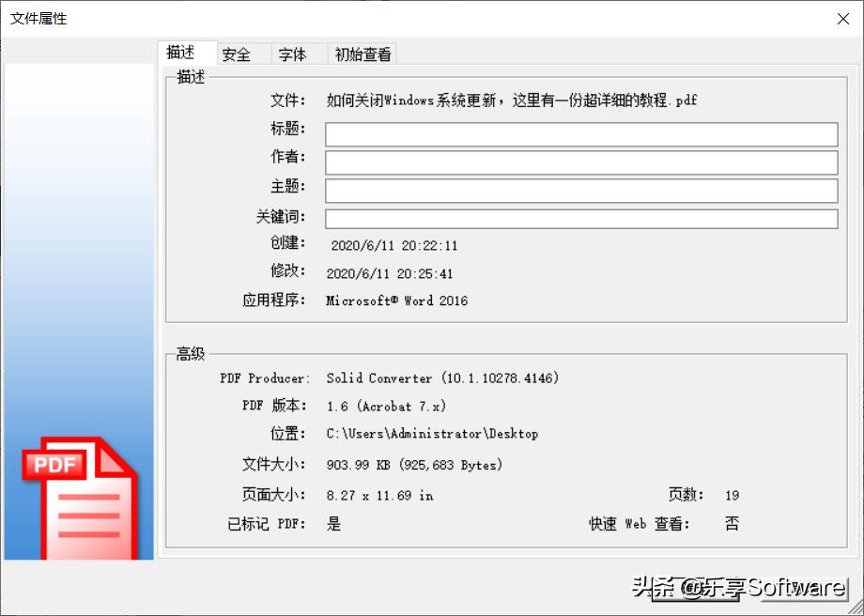Close the 文件属性 dialog

pos(842,19)
